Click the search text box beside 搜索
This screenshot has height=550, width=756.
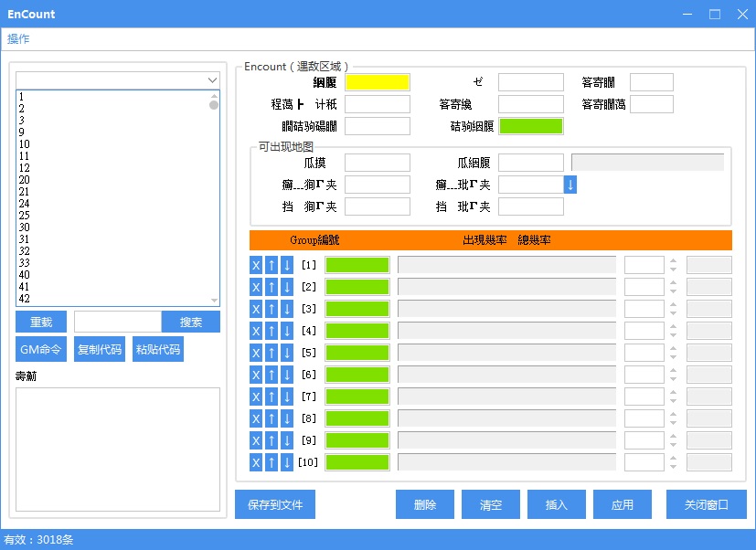pos(118,322)
